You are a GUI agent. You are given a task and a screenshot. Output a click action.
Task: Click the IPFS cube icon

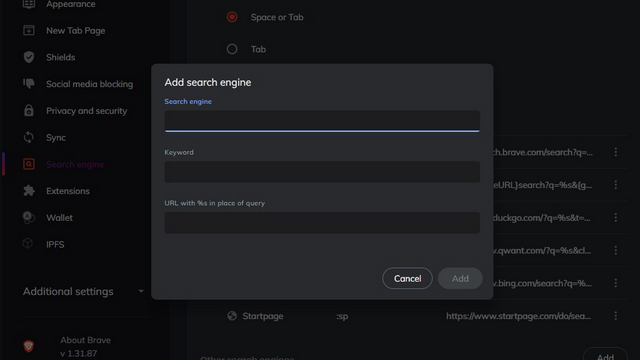point(28,244)
